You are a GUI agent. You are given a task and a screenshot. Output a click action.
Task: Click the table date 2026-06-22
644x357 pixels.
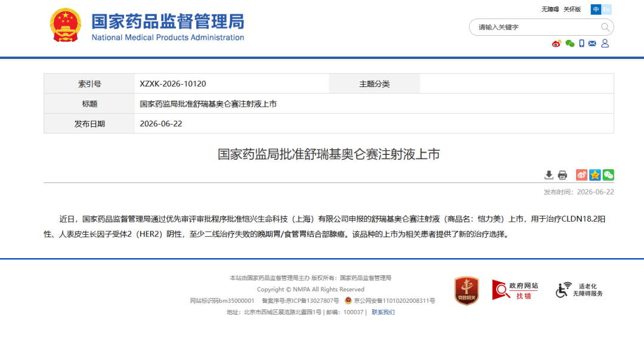point(161,123)
